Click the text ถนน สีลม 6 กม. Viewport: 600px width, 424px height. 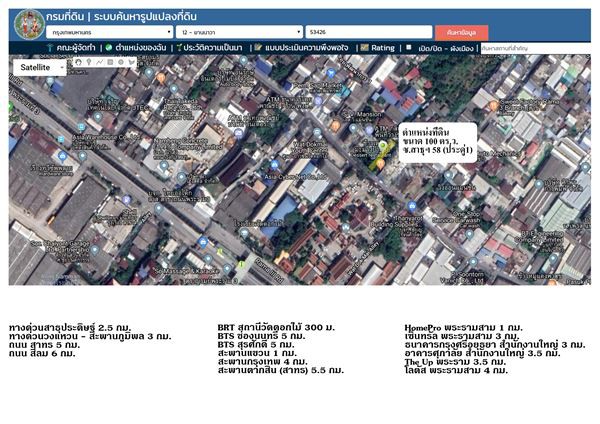tap(42, 353)
